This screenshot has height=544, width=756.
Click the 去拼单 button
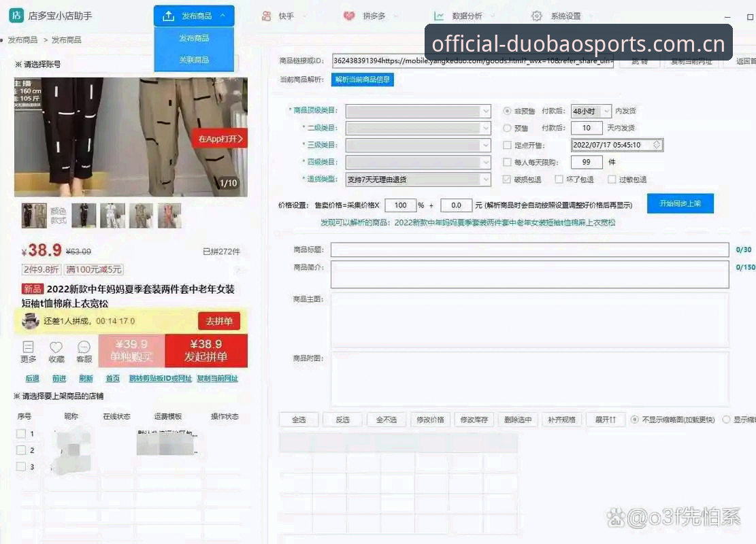pos(219,321)
